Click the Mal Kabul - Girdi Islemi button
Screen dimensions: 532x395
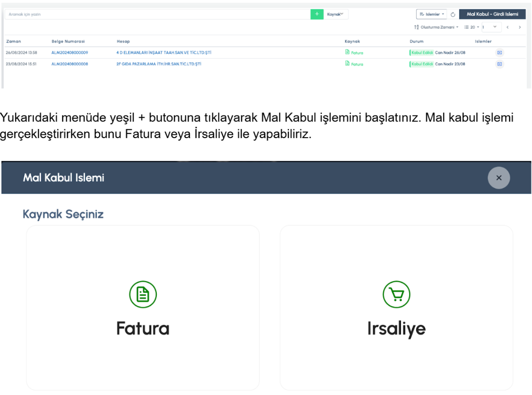coord(492,14)
